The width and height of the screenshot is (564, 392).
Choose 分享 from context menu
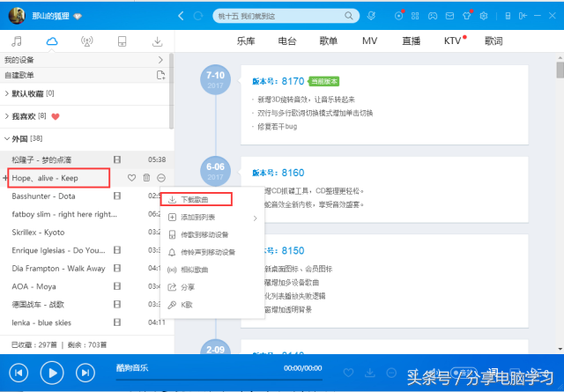click(212, 287)
